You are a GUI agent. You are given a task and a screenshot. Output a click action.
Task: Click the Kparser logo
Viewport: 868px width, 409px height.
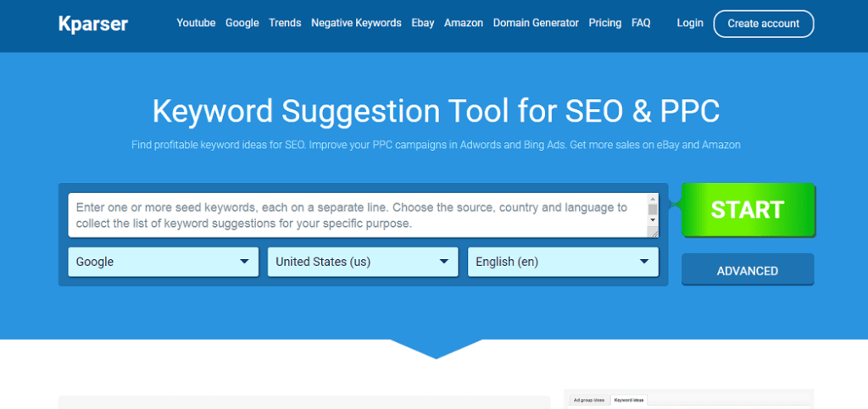[93, 24]
